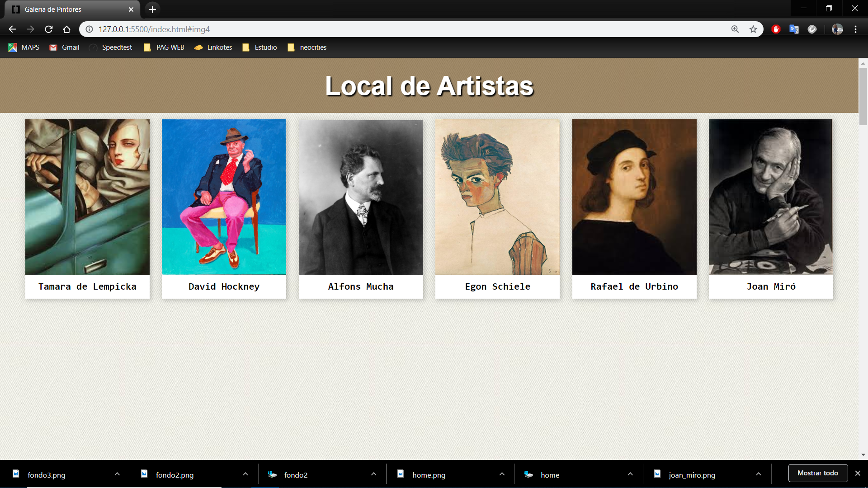Open the neocities bookmark folder
Image resolution: width=868 pixels, height=488 pixels.
point(307,47)
